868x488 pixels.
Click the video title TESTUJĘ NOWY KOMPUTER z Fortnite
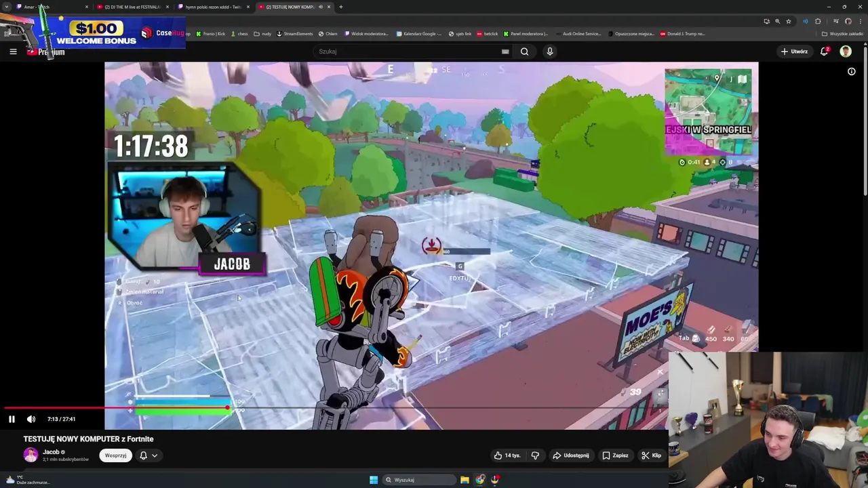tap(88, 439)
